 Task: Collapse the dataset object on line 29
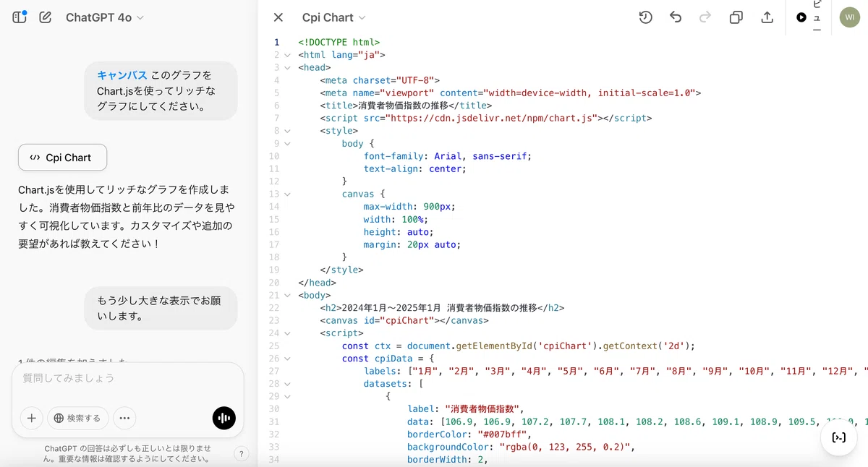(288, 396)
